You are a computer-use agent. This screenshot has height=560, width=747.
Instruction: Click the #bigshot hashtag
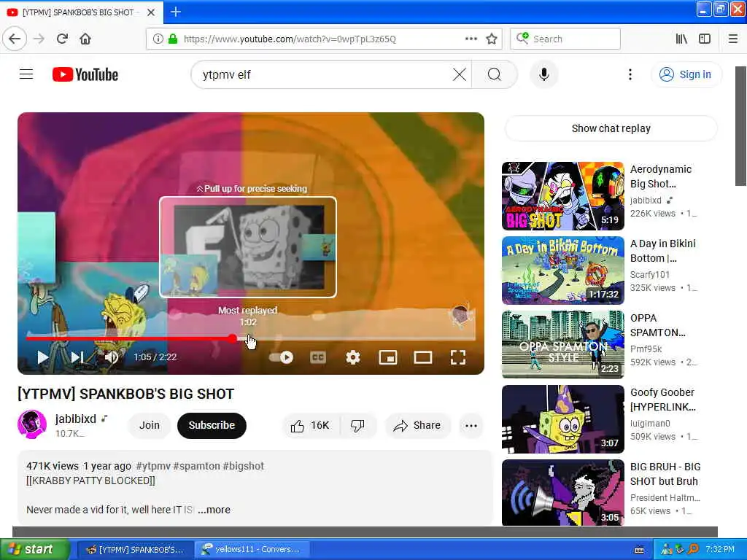(x=243, y=466)
